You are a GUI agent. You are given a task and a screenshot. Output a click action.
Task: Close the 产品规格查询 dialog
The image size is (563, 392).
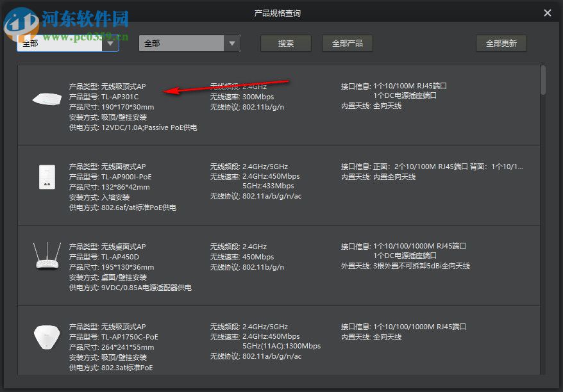click(x=548, y=13)
